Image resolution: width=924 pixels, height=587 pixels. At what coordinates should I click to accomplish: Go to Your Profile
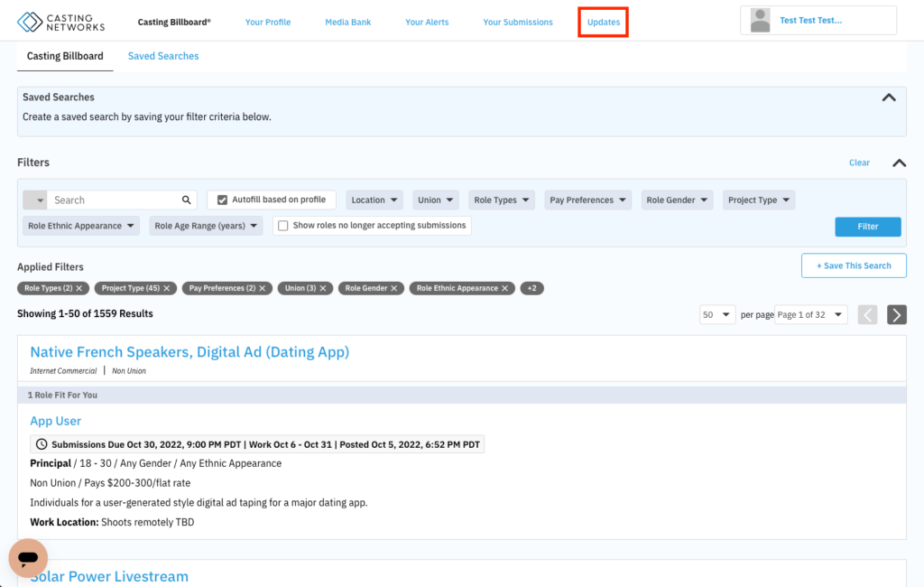tap(267, 22)
